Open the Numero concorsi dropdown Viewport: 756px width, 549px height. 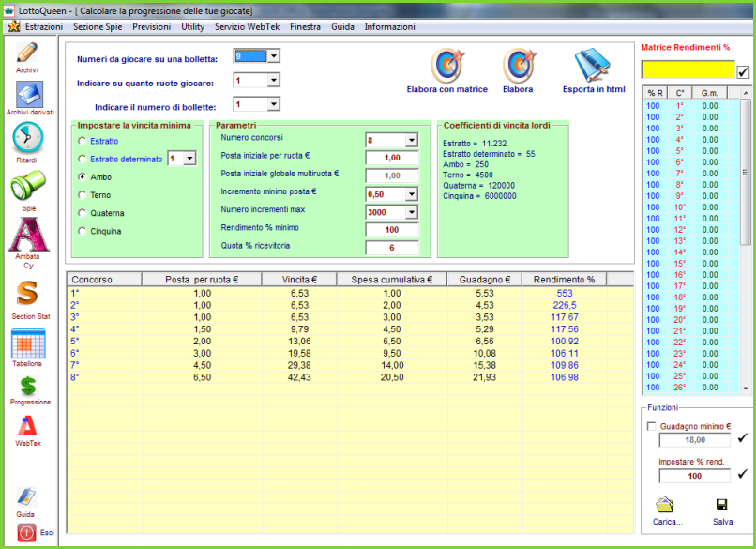(x=411, y=141)
